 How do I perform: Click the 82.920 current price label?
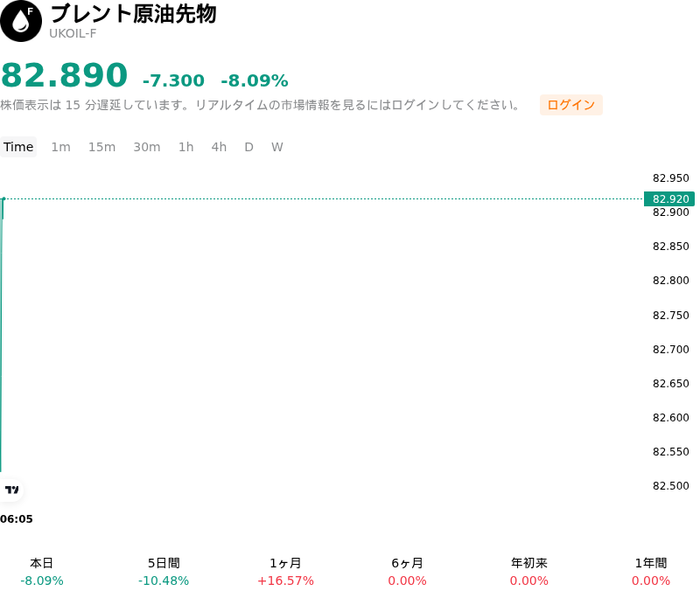tap(669, 198)
